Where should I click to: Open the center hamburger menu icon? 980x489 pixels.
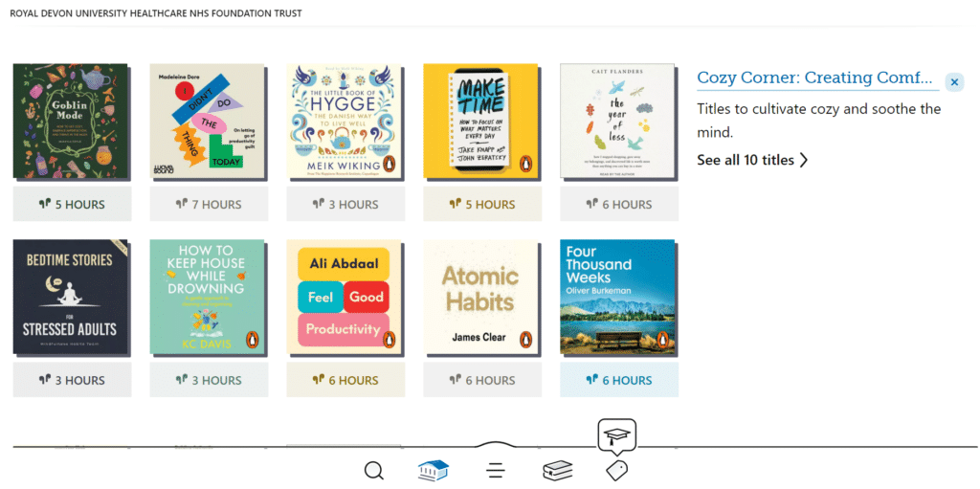(495, 471)
